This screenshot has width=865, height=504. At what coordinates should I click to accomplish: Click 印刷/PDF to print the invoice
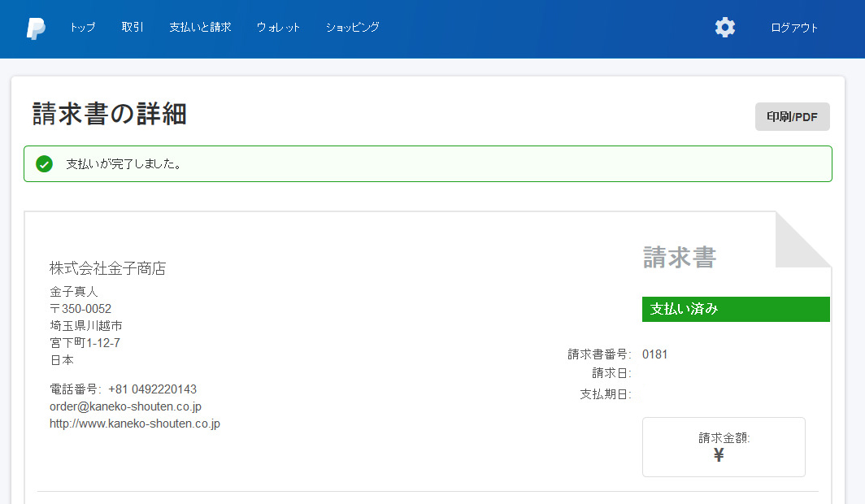(x=792, y=116)
